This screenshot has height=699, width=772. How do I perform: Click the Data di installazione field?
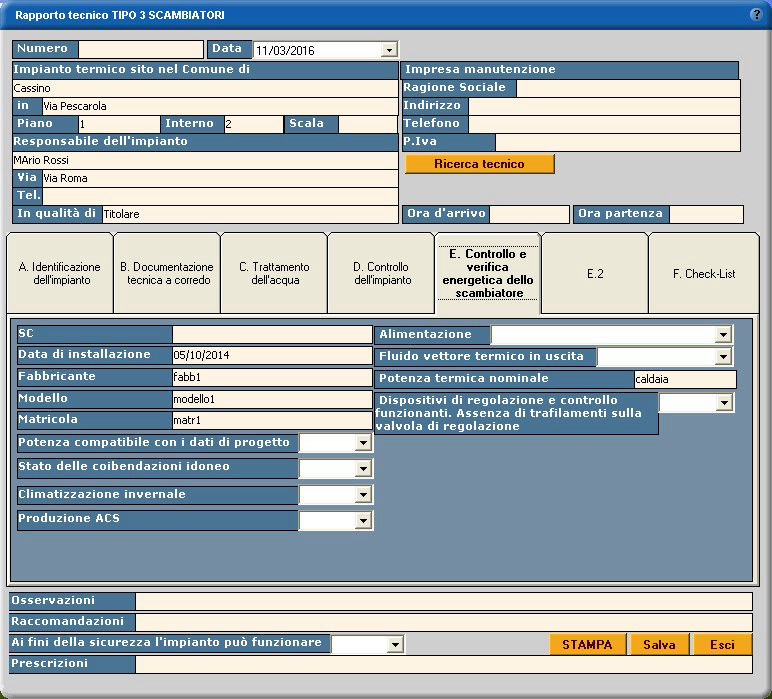tap(272, 355)
